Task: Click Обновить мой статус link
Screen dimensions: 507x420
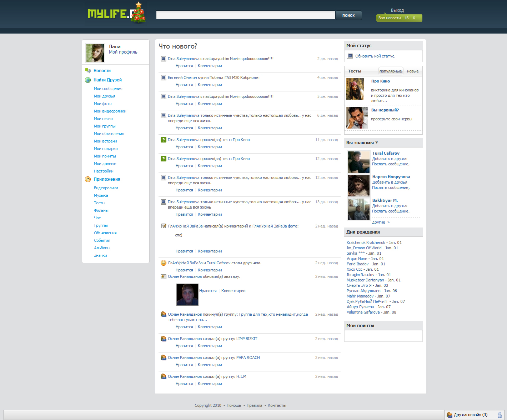Action: [x=375, y=56]
